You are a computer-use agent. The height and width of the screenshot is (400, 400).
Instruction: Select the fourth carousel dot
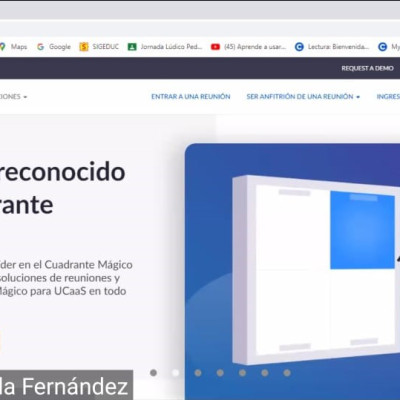pyautogui.click(x=220, y=373)
